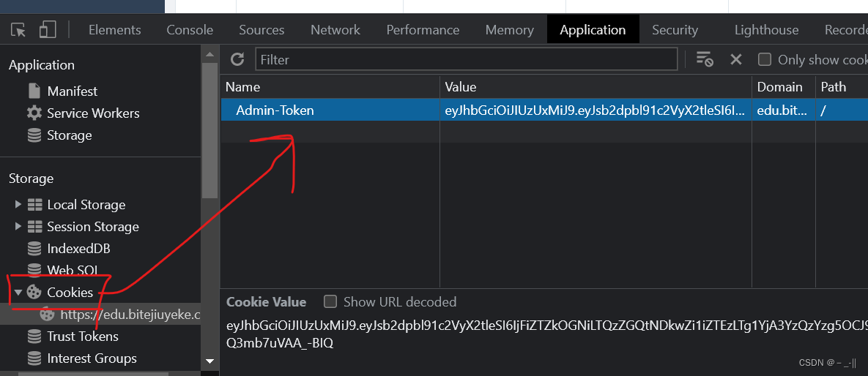Check the Show URL decoded box
The width and height of the screenshot is (868, 376).
coord(331,301)
